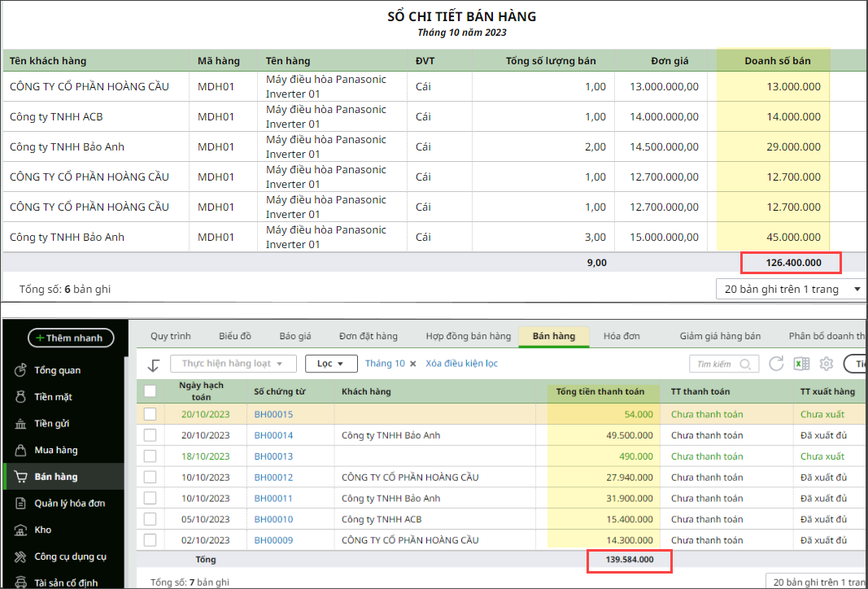This screenshot has height=589, width=868.
Task: Expand the Lọc filter dropdown
Action: click(x=330, y=364)
